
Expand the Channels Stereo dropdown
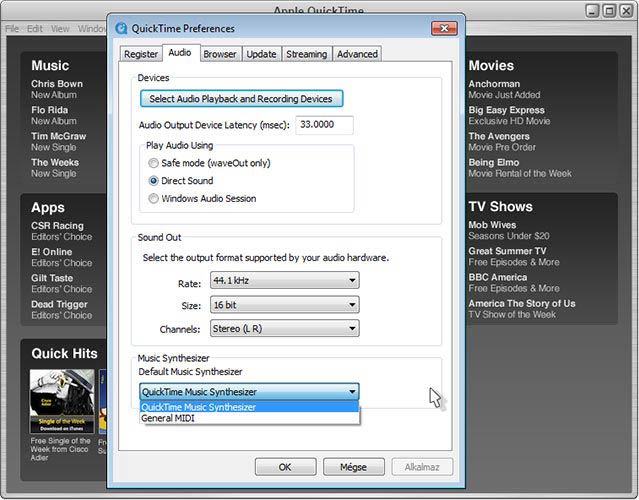[x=284, y=328]
